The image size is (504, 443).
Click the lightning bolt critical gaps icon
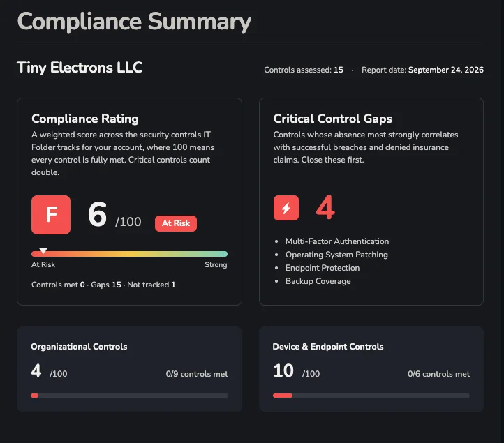coord(286,208)
